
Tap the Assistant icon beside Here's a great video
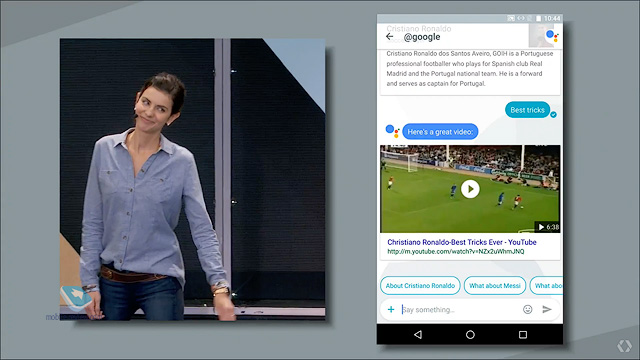pos(392,131)
